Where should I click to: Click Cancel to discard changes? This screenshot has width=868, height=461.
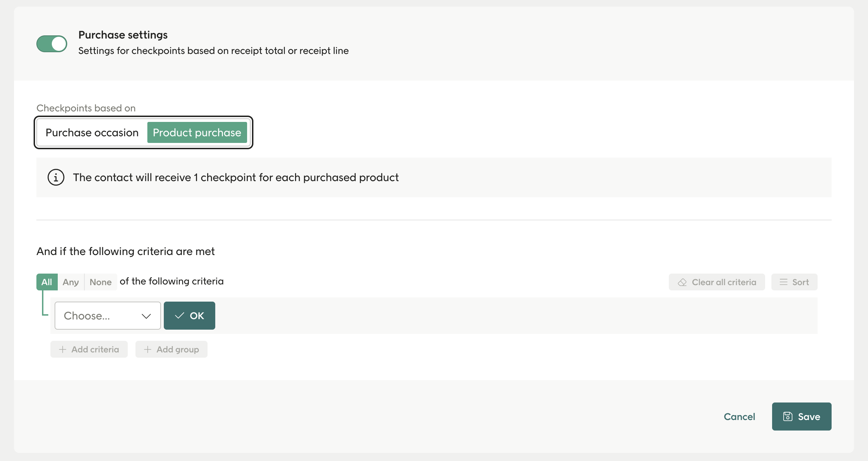(739, 417)
